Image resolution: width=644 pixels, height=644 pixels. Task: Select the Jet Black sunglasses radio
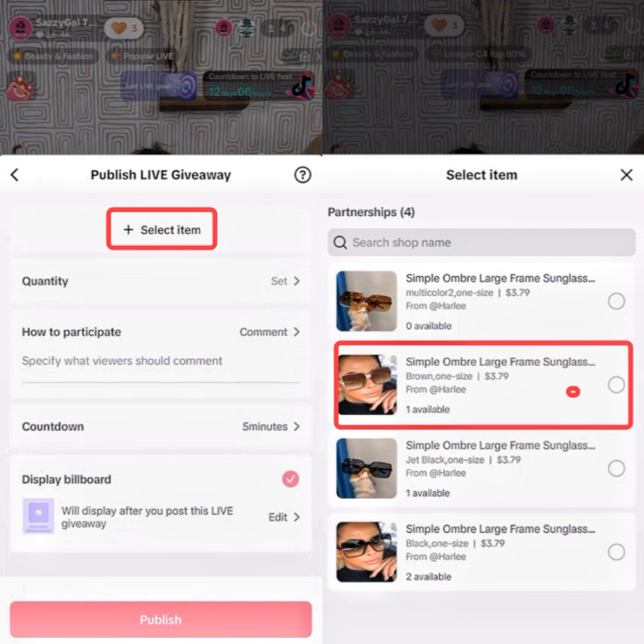[616, 468]
